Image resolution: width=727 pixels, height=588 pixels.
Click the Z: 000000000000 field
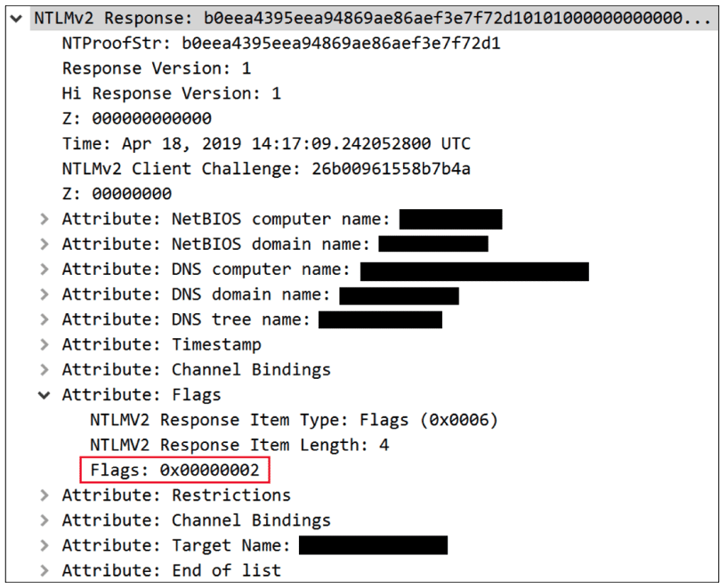137,118
